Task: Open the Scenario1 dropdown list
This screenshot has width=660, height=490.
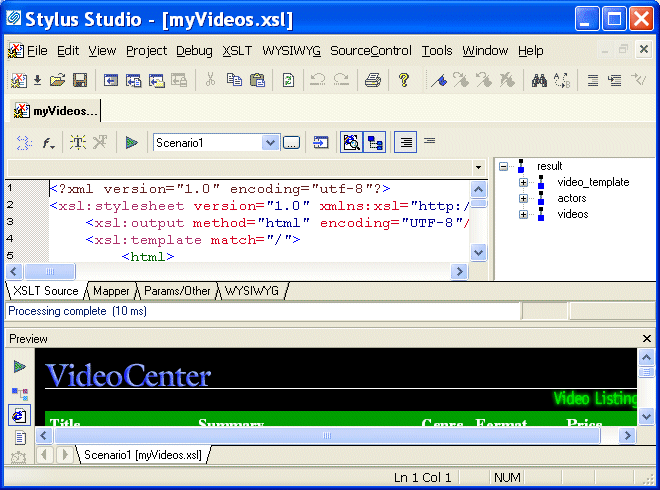Action: click(270, 143)
